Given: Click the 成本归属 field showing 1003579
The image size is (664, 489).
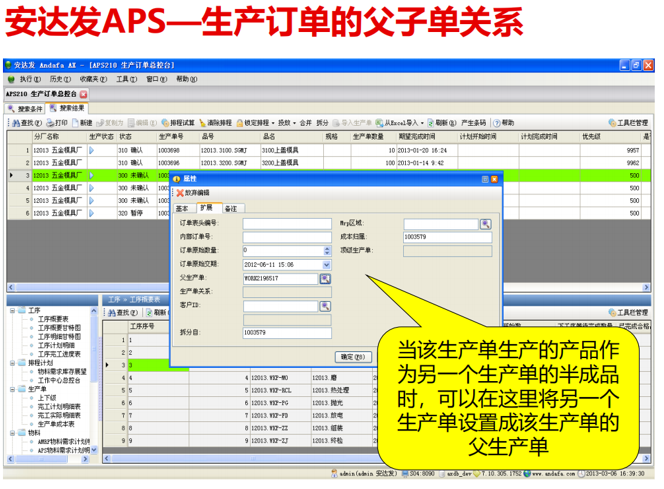Looking at the screenshot, I should coord(447,237).
